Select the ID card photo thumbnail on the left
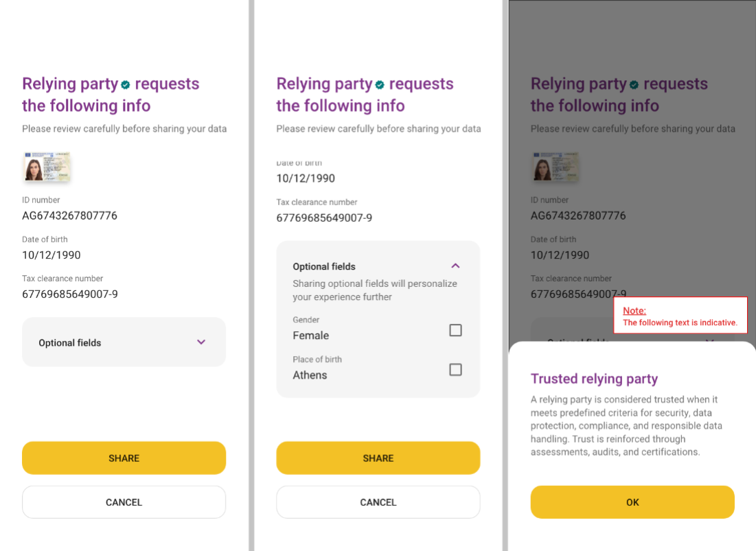The height and width of the screenshot is (551, 756). pyautogui.click(x=46, y=167)
